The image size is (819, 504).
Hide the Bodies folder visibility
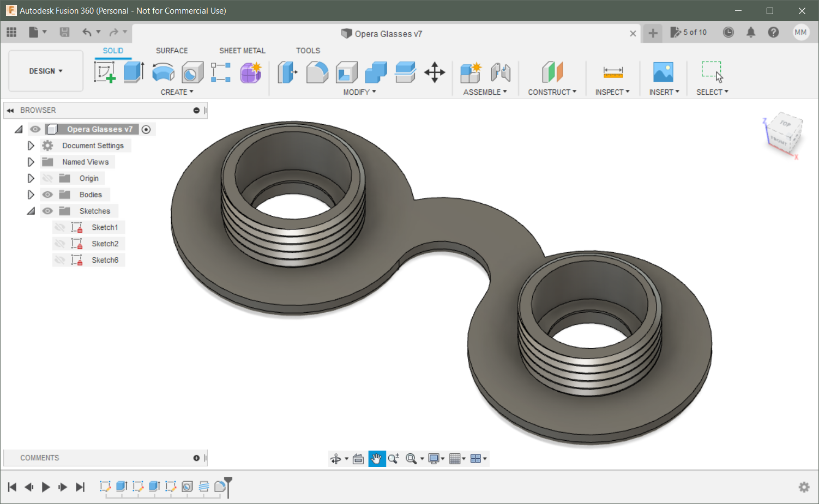[x=48, y=195]
